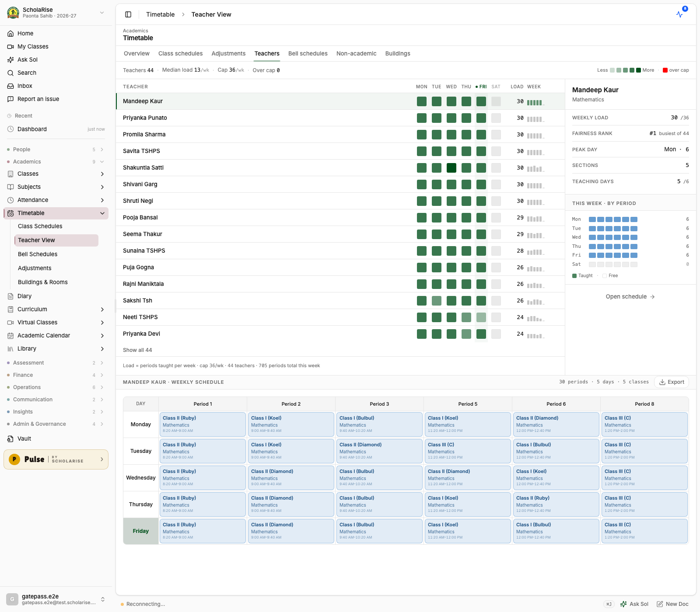Open Pulse by ScholaRise banner

click(x=56, y=459)
